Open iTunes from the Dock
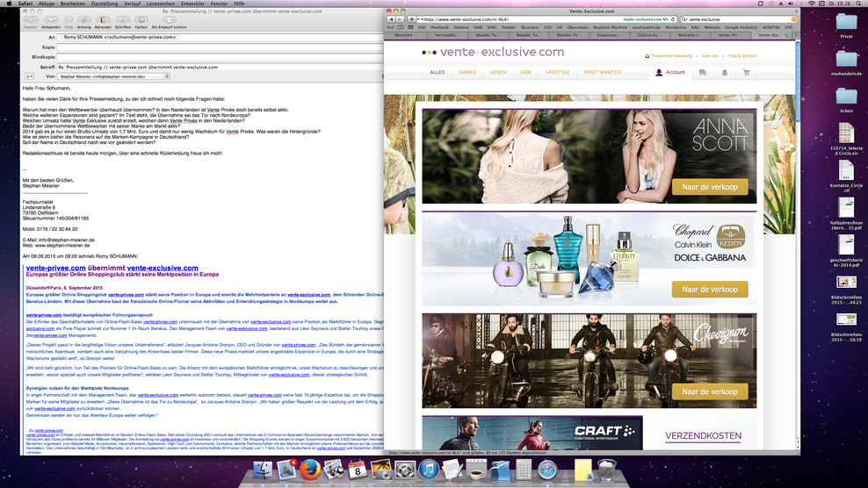 click(x=429, y=470)
